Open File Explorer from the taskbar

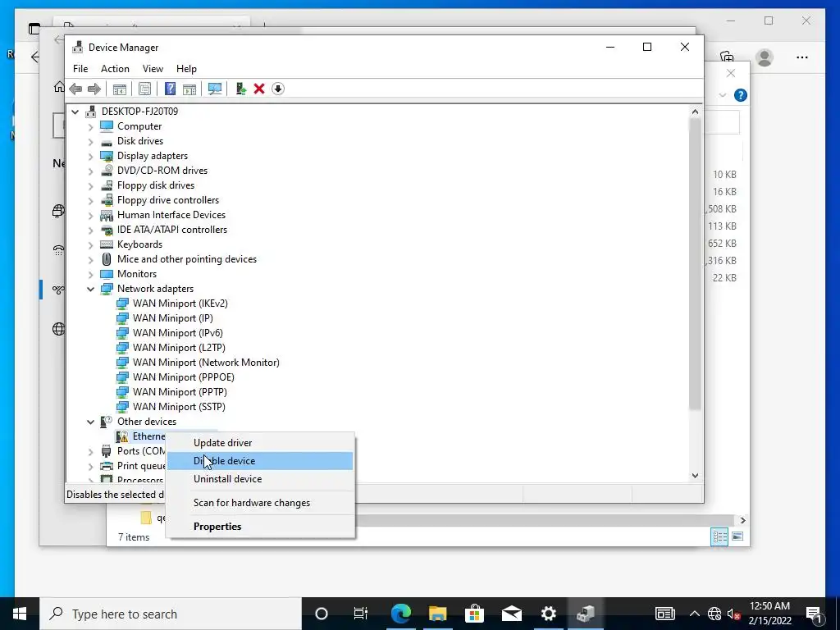tap(438, 614)
